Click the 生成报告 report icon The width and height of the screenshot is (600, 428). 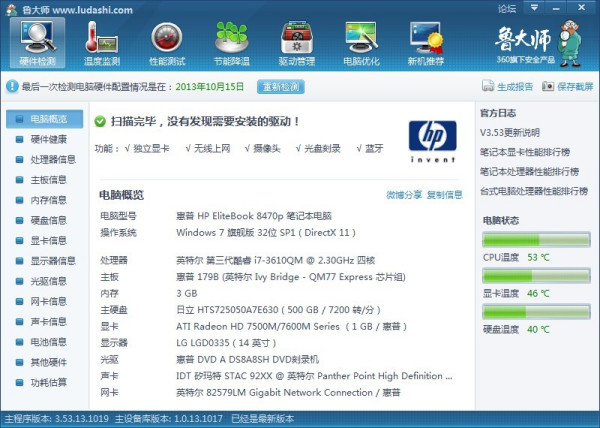point(488,86)
